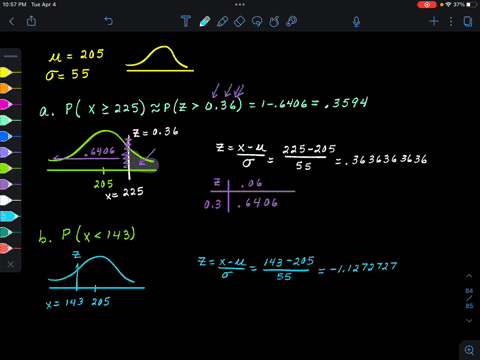480x360 pixels.
Task: Pick the lavender pen preset
Action: 10,152
